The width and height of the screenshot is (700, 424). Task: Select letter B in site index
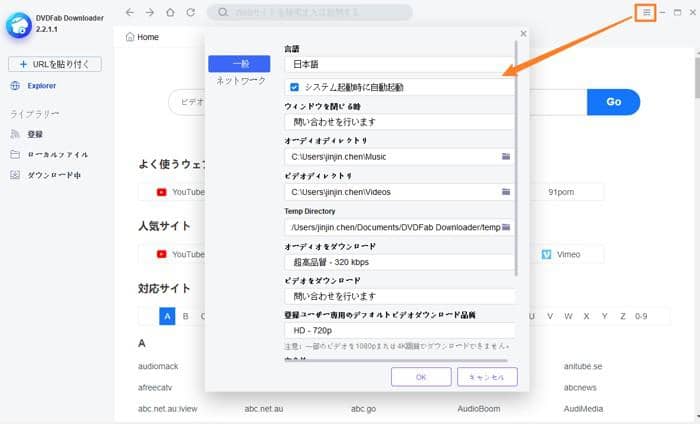[185, 316]
